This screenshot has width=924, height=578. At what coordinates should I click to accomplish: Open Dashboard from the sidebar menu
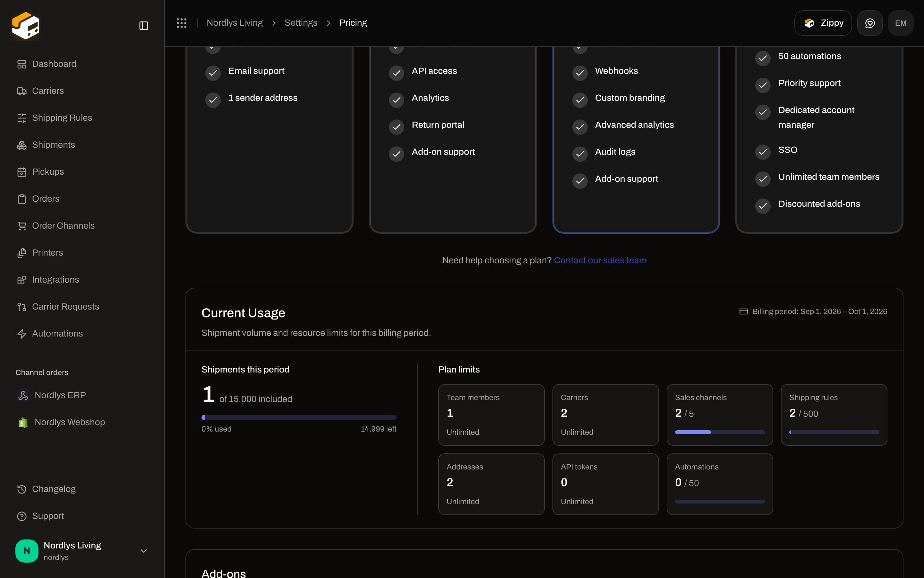(82, 64)
